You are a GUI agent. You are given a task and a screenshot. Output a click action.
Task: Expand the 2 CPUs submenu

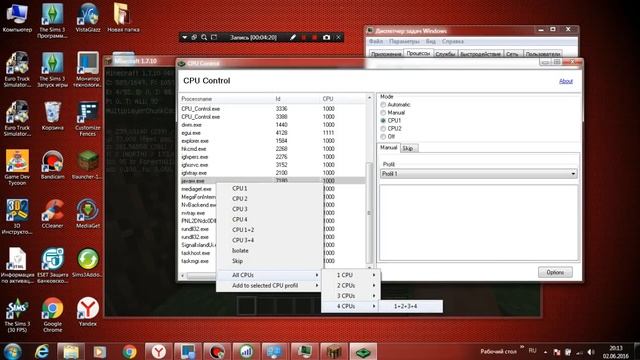click(x=351, y=285)
